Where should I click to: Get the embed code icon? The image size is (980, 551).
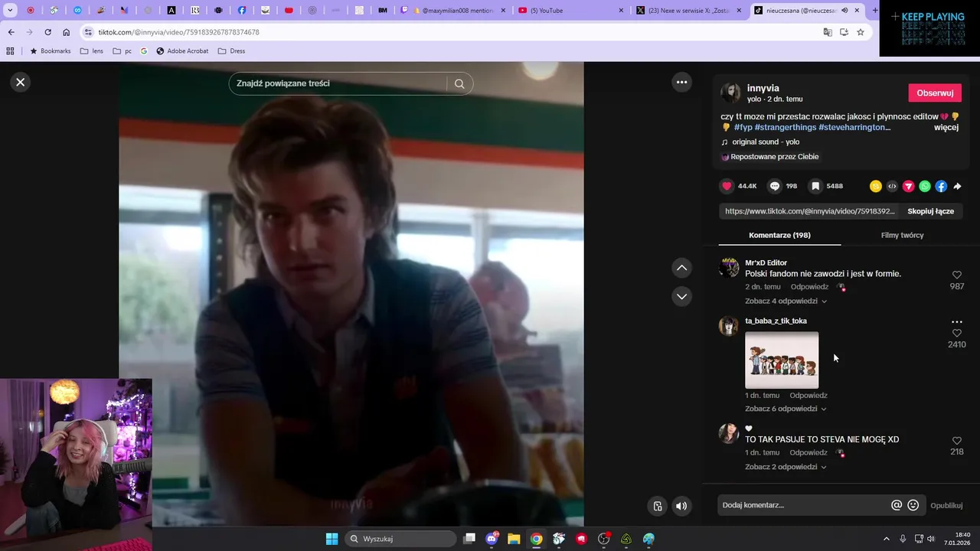point(892,186)
